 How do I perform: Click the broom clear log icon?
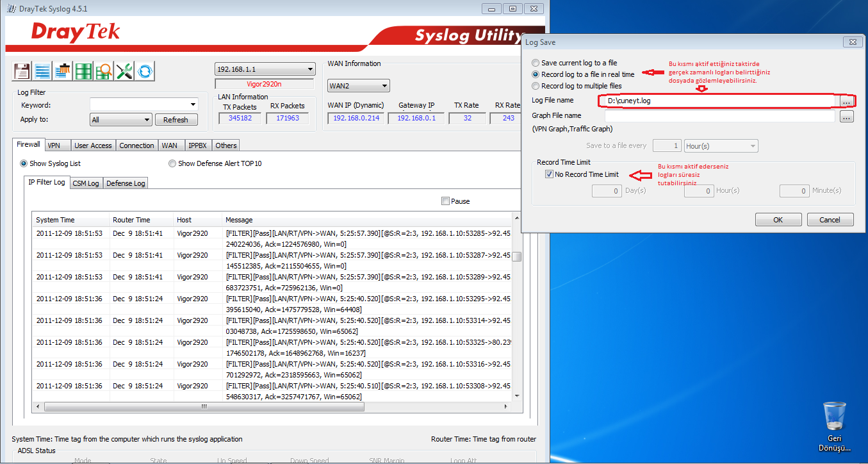63,71
